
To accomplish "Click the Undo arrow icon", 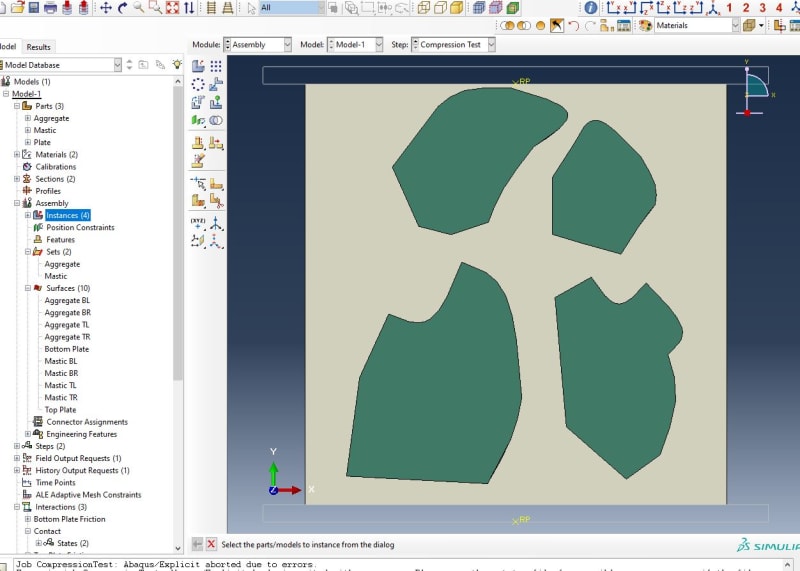I will [574, 26].
